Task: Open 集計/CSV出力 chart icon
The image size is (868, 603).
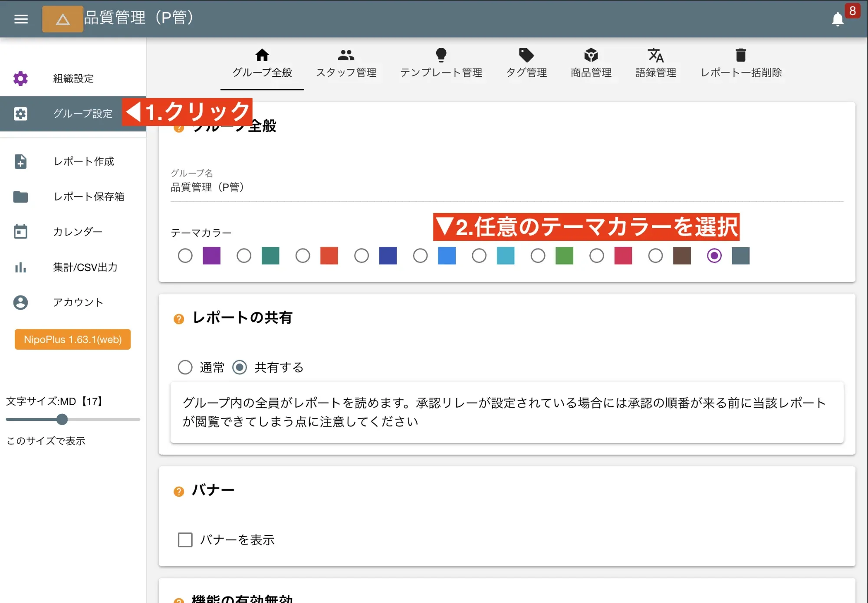Action: (x=20, y=268)
